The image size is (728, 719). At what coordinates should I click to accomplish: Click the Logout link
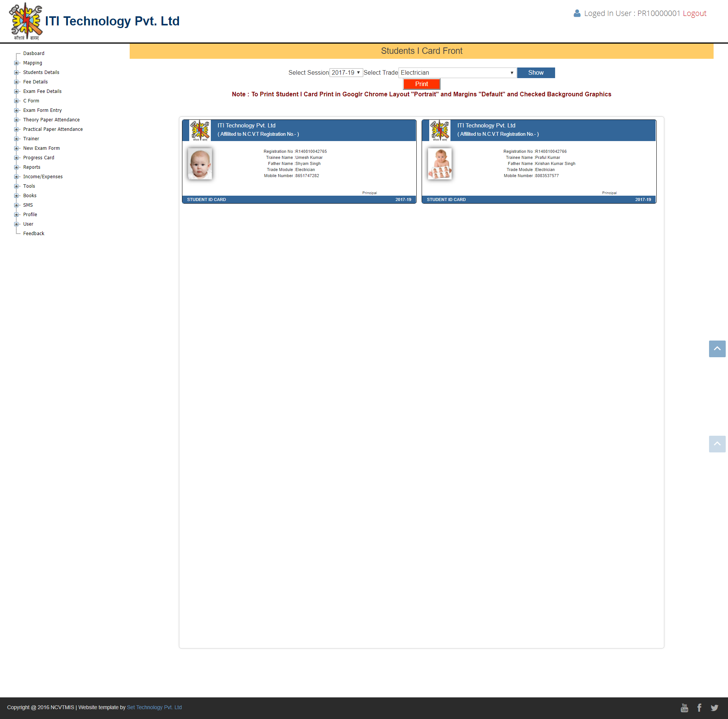click(694, 13)
